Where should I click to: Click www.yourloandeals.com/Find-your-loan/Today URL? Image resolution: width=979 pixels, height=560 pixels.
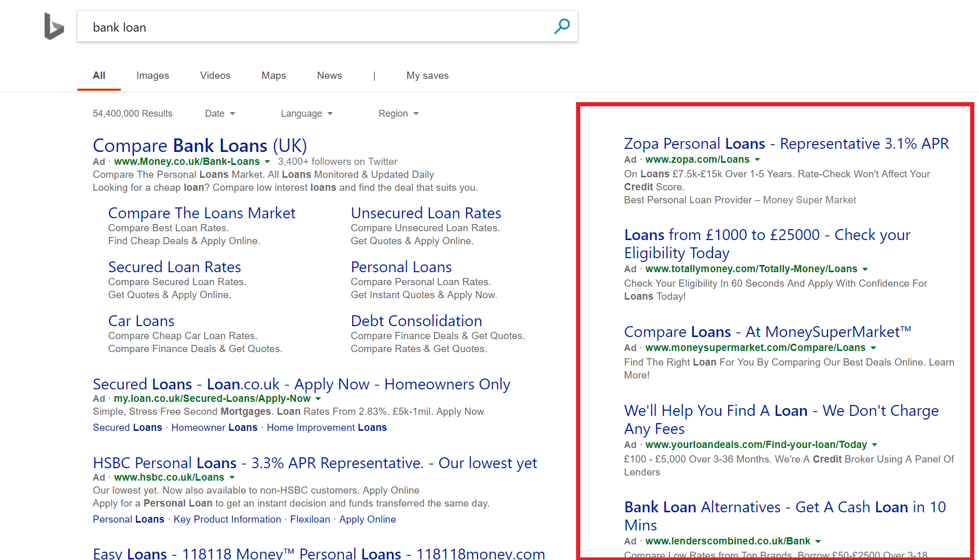click(x=756, y=445)
